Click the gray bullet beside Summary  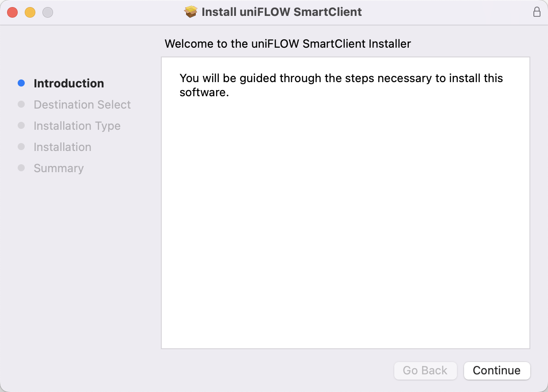[21, 168]
